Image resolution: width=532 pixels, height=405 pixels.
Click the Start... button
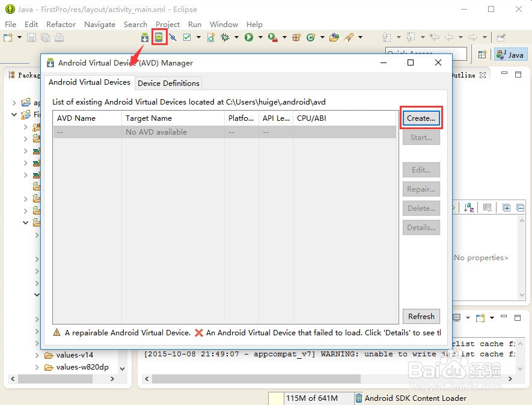(421, 138)
